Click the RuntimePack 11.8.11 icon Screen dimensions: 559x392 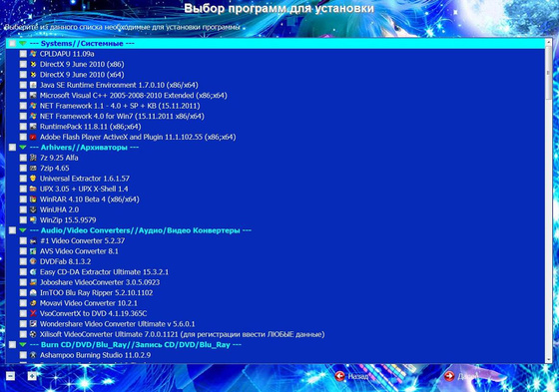pyautogui.click(x=33, y=127)
